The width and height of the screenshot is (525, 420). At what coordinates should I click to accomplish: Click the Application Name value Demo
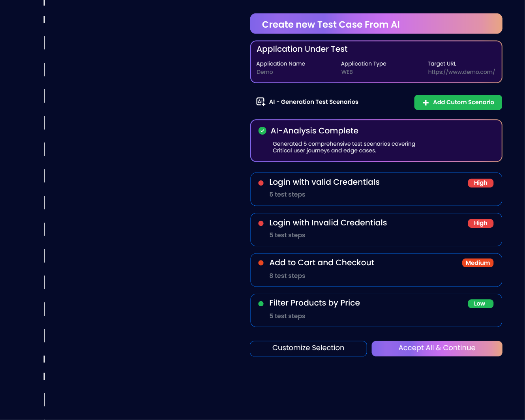tap(264, 72)
